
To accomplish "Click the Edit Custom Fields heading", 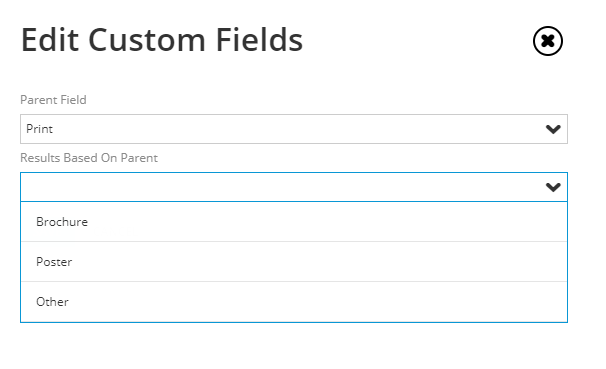I will click(162, 40).
